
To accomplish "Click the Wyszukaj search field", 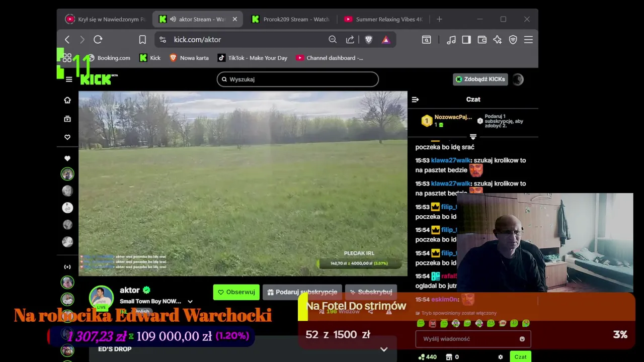I will tap(298, 79).
